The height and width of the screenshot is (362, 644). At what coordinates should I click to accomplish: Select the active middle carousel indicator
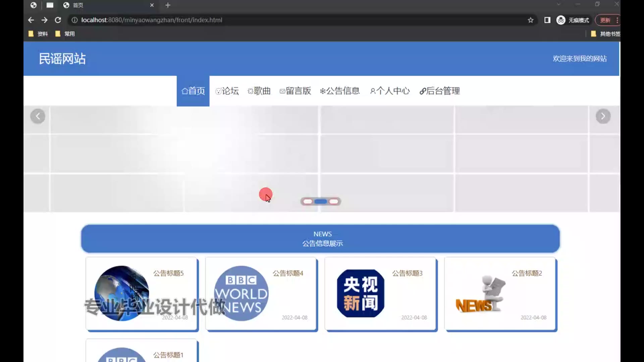click(321, 201)
